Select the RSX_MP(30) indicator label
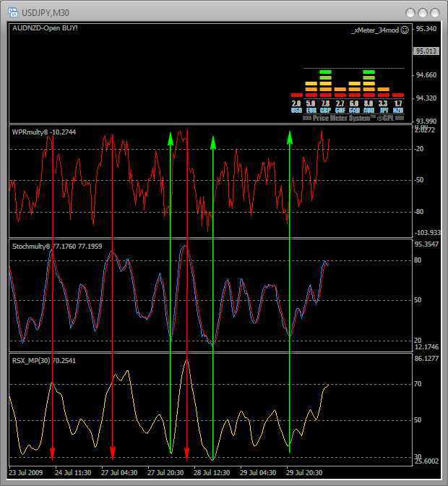Screen dimensions: 448x486 click(31, 359)
